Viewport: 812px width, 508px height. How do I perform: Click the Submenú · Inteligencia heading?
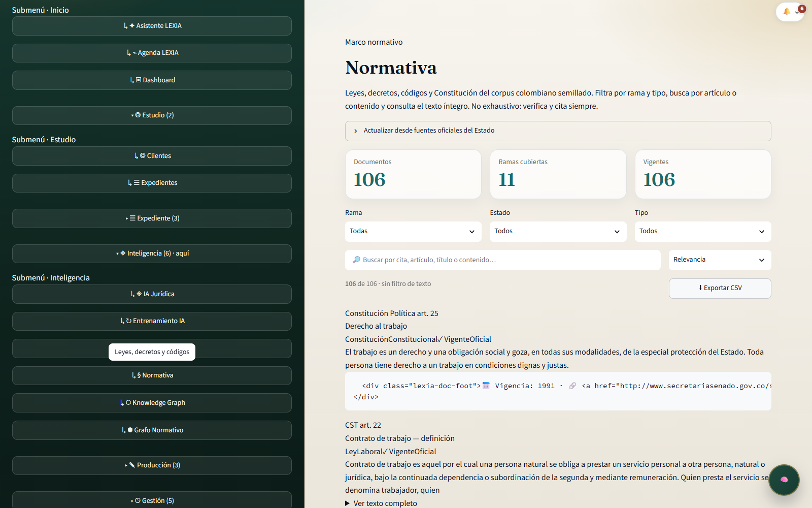[51, 278]
